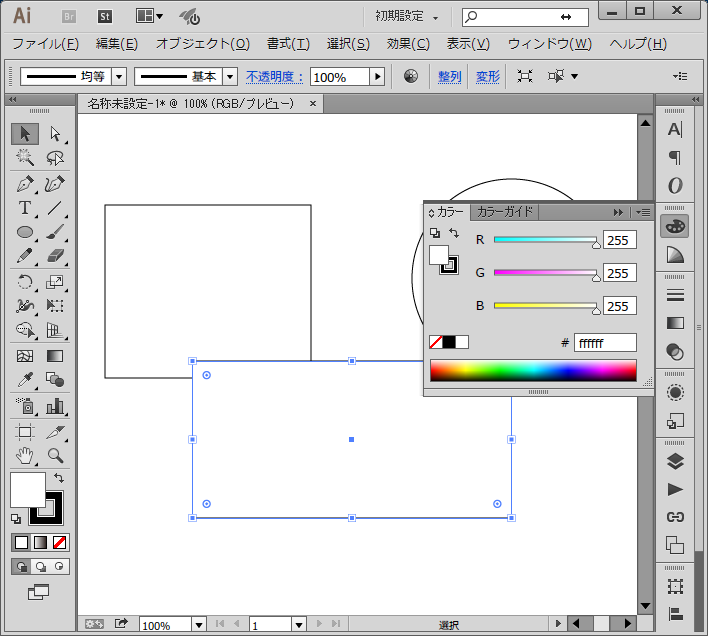Choose the Free Transform tool
The width and height of the screenshot is (708, 636).
(55, 306)
